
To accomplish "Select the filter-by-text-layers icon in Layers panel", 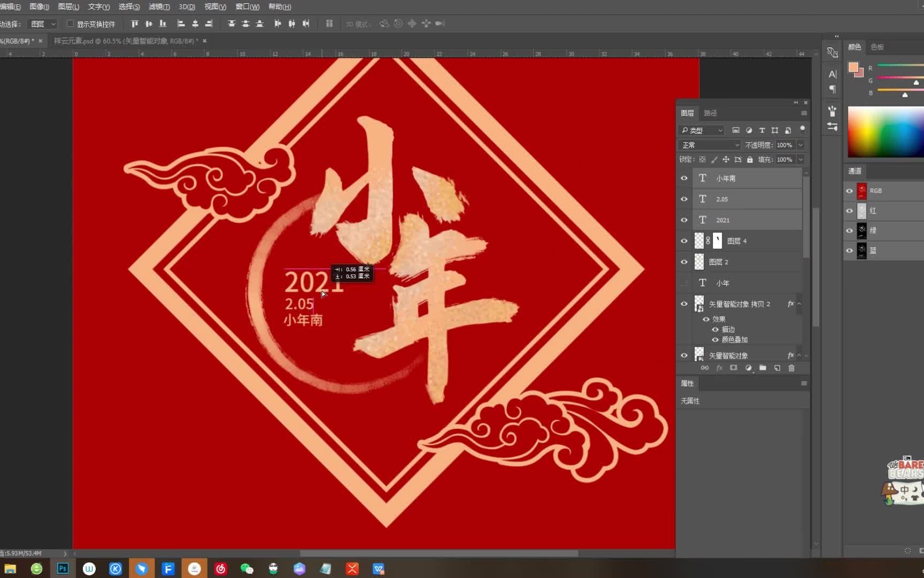I will click(x=762, y=130).
